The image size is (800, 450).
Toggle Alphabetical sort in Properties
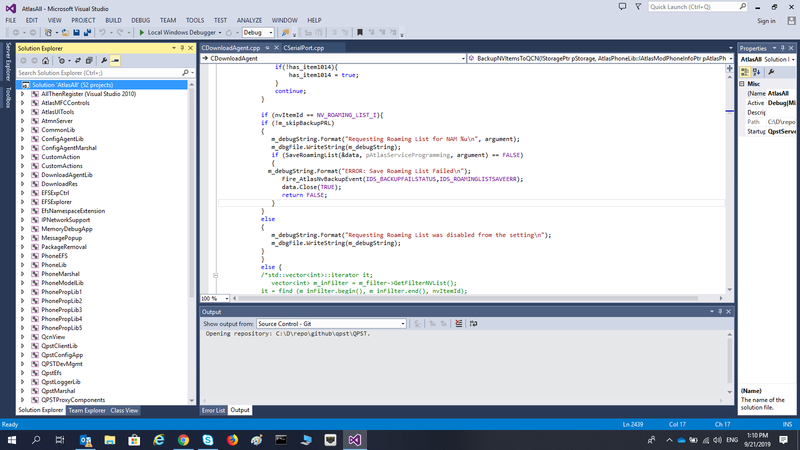tap(757, 72)
